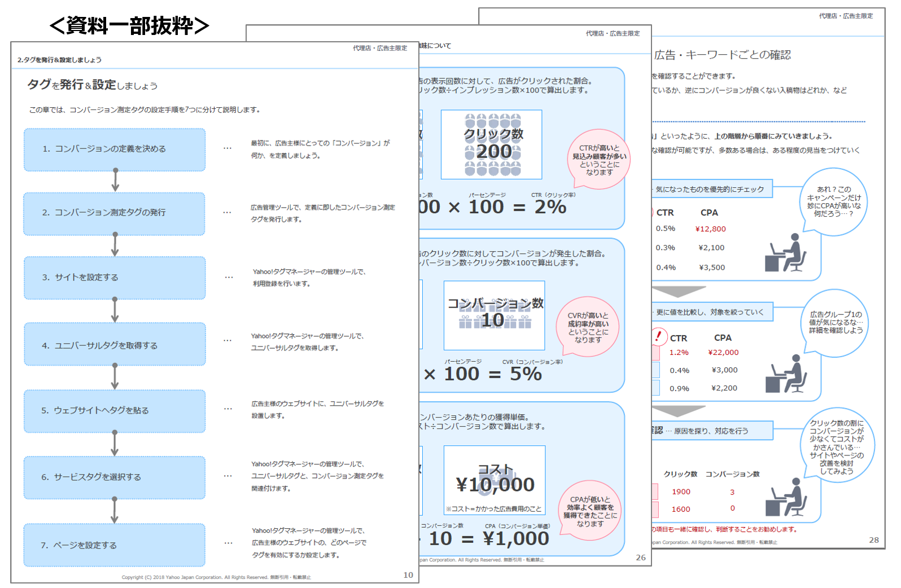The width and height of the screenshot is (901, 588).
Task: Click the red '1.2%' CTR value
Action: (x=679, y=353)
